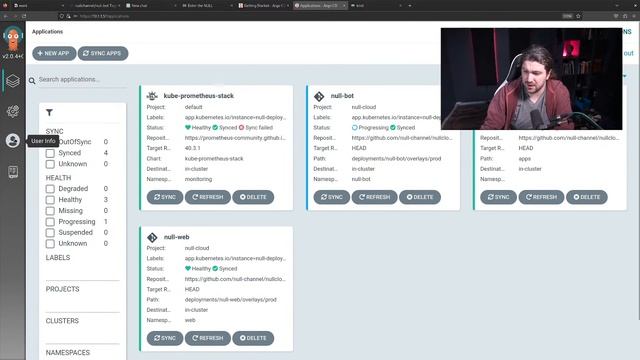This screenshot has width=640, height=360.
Task: Open the kube-prometheus-stack application title
Action: [198, 96]
